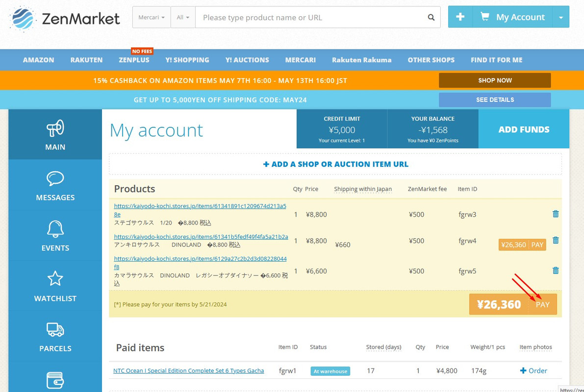Click the search magnifier icon
Image resolution: width=584 pixels, height=392 pixels.
coord(431,17)
